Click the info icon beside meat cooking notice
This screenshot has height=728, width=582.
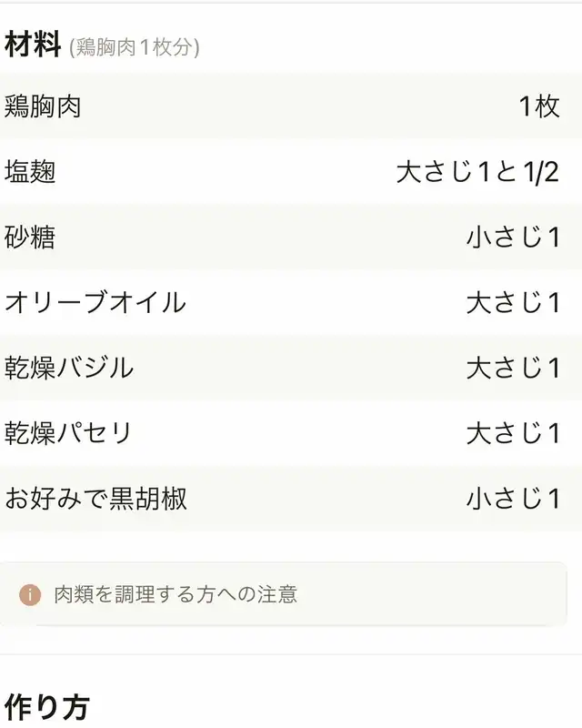point(30,595)
